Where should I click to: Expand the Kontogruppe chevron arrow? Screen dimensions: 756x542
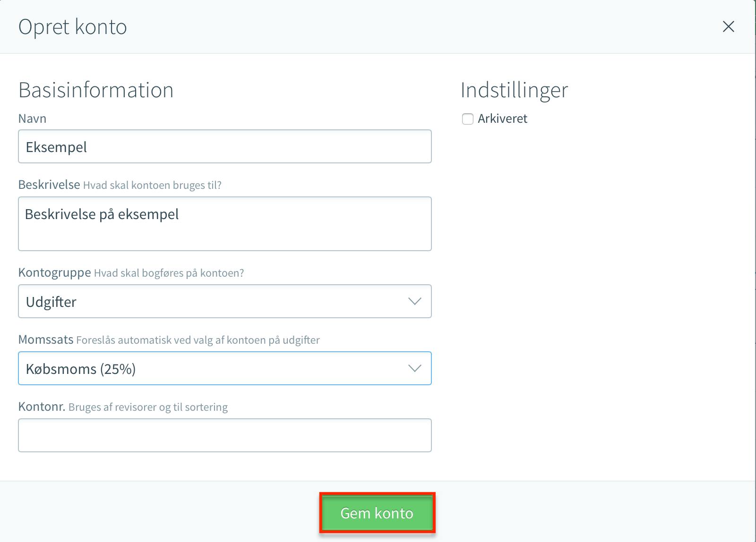[x=414, y=301]
